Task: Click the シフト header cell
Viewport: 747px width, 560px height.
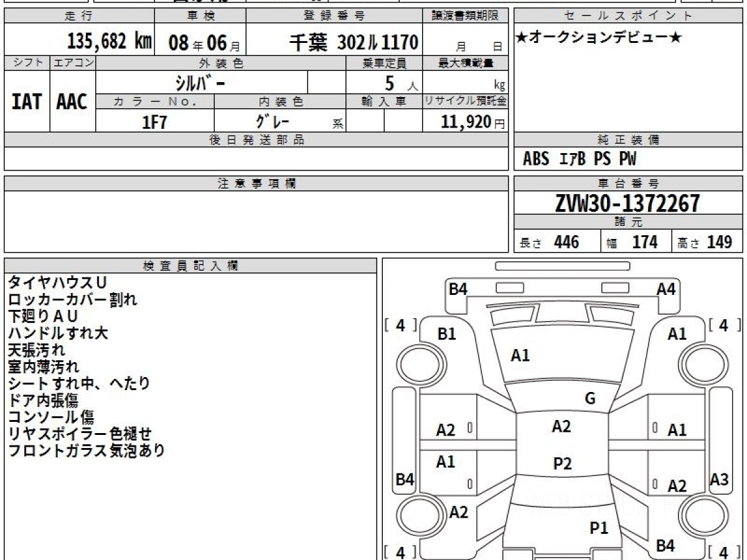Action: click(27, 63)
